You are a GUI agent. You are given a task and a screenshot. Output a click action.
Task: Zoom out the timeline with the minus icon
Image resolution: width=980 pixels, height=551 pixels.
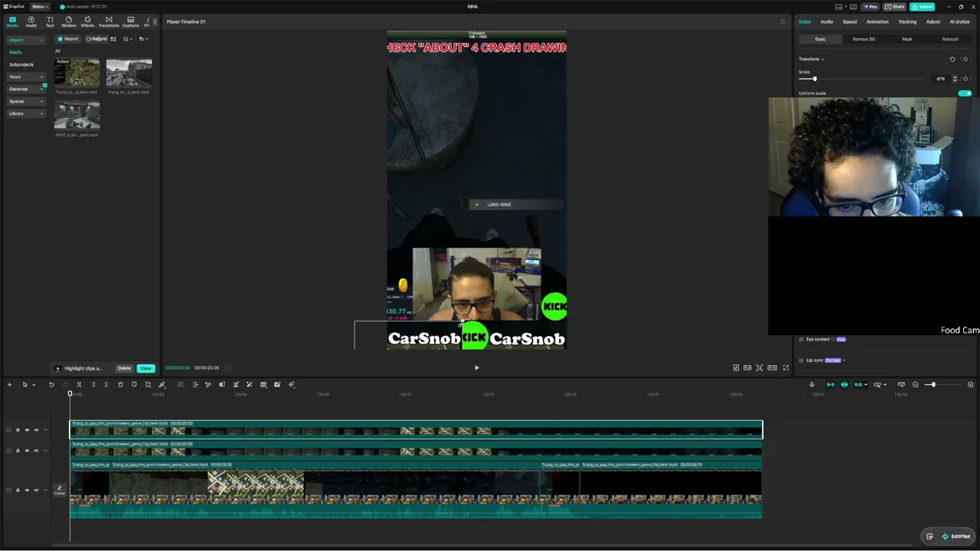[x=915, y=384]
